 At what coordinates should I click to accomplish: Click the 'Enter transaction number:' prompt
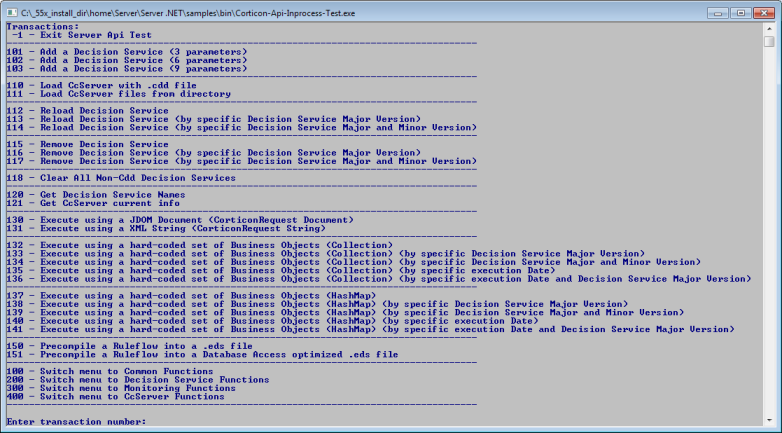click(x=76, y=422)
